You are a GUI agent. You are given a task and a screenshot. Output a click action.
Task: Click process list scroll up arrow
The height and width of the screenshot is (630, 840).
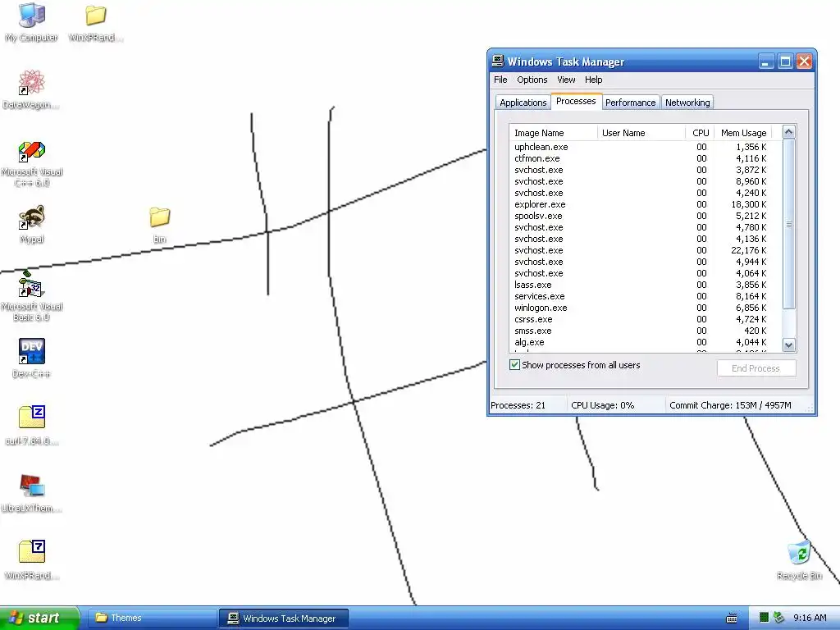[x=788, y=132]
